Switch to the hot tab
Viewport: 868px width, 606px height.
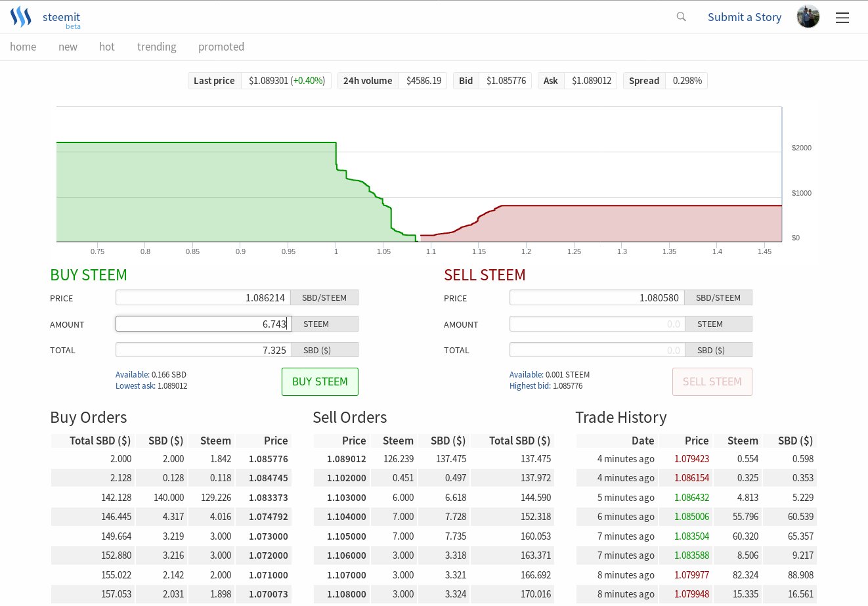pyautogui.click(x=107, y=47)
